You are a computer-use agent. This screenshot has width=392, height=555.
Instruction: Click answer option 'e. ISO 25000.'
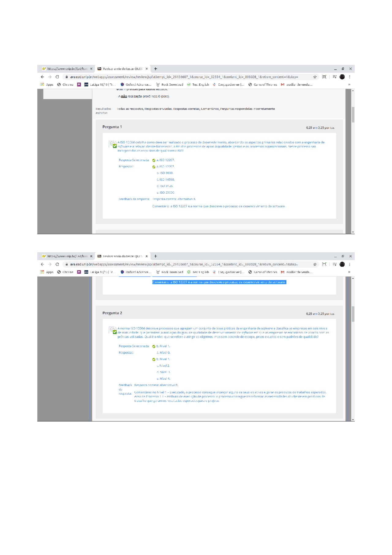[165, 193]
